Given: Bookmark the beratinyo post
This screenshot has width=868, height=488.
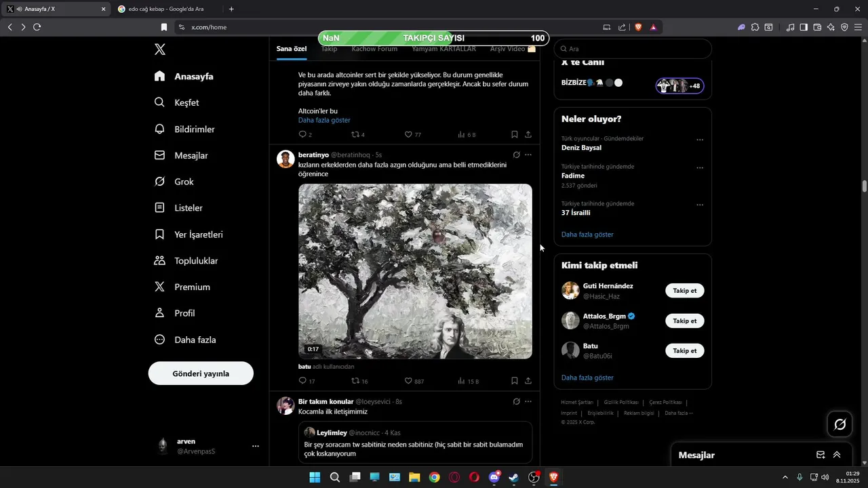Looking at the screenshot, I should 515,381.
